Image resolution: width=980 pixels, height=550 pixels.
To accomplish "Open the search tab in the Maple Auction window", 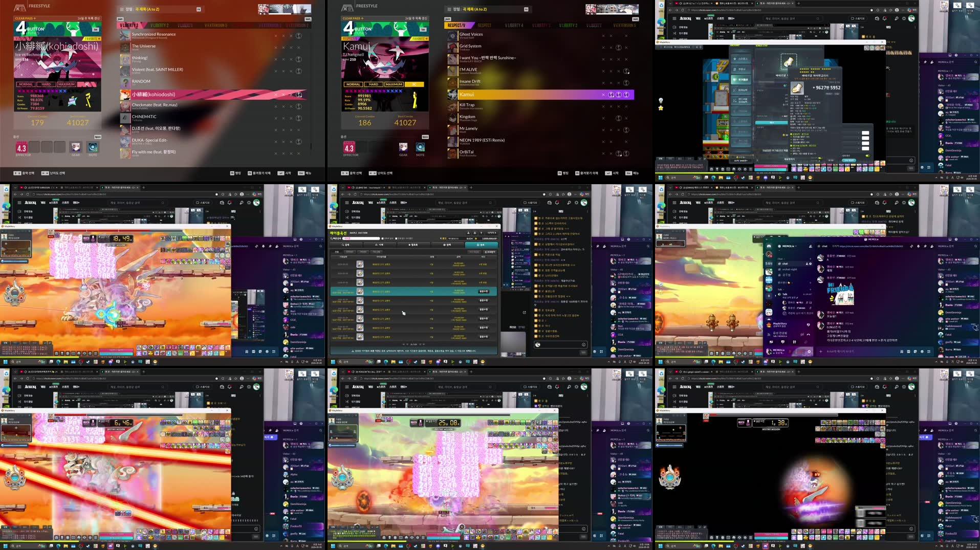I will [347, 245].
